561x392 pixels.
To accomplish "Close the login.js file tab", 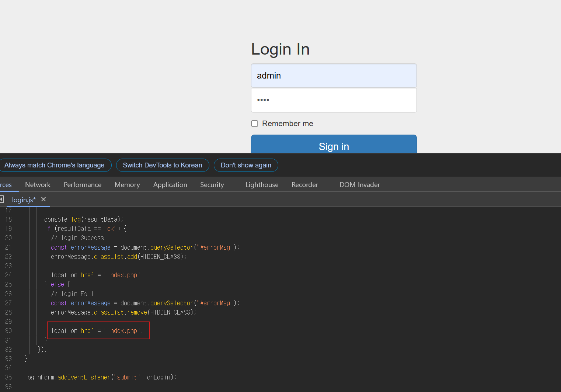I will 43,199.
